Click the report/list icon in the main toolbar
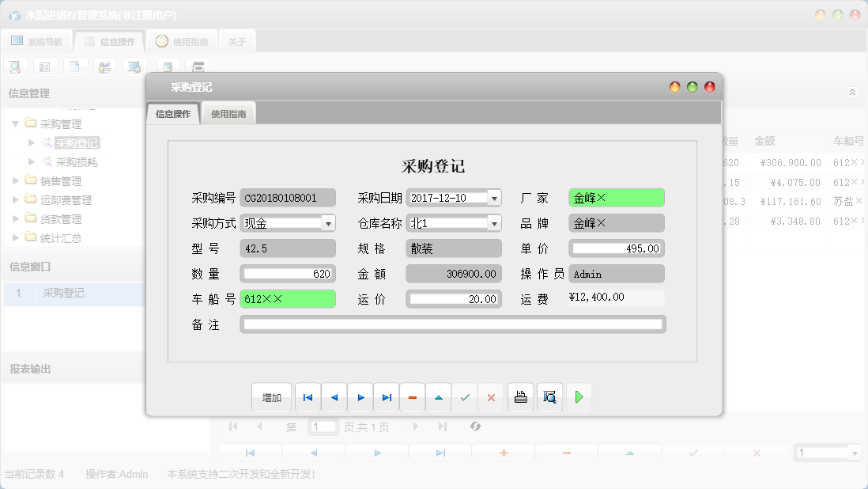 coord(44,66)
